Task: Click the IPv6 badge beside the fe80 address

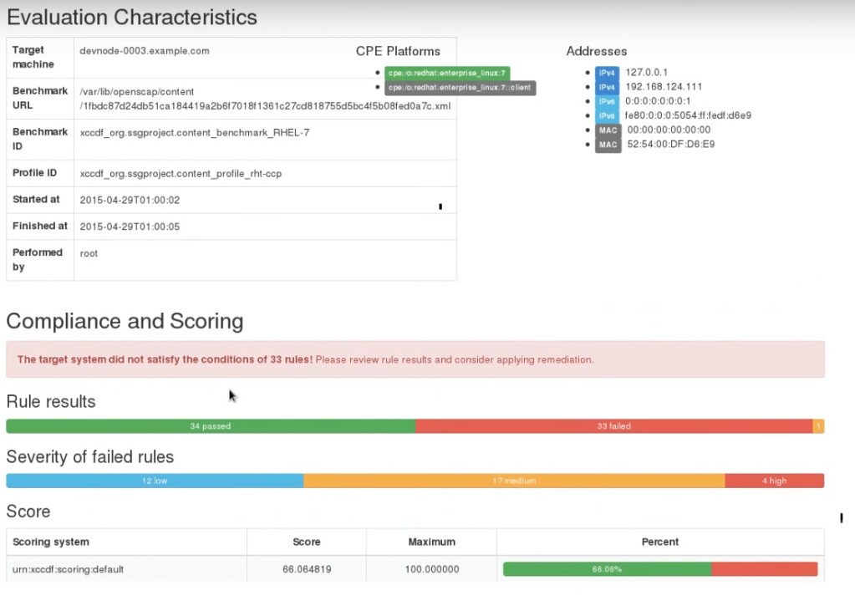Action: [x=608, y=115]
